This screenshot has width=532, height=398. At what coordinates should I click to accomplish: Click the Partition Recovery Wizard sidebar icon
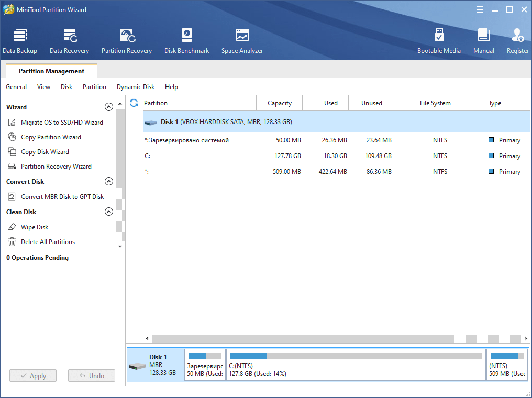[12, 166]
